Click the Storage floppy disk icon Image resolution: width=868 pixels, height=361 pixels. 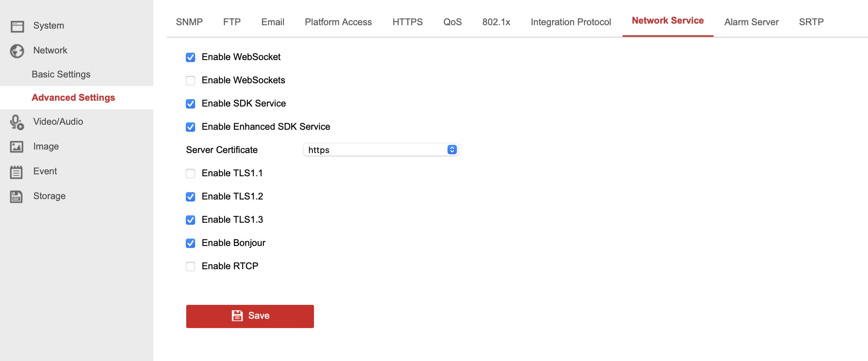(x=16, y=196)
